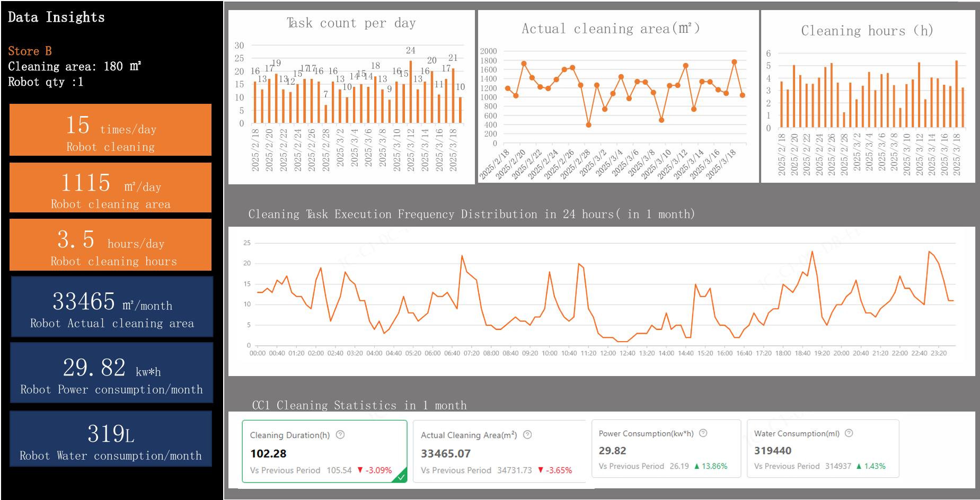The height and width of the screenshot is (500, 980).
Task: Select the Water Consumption value 319440 card
Action: (x=823, y=449)
